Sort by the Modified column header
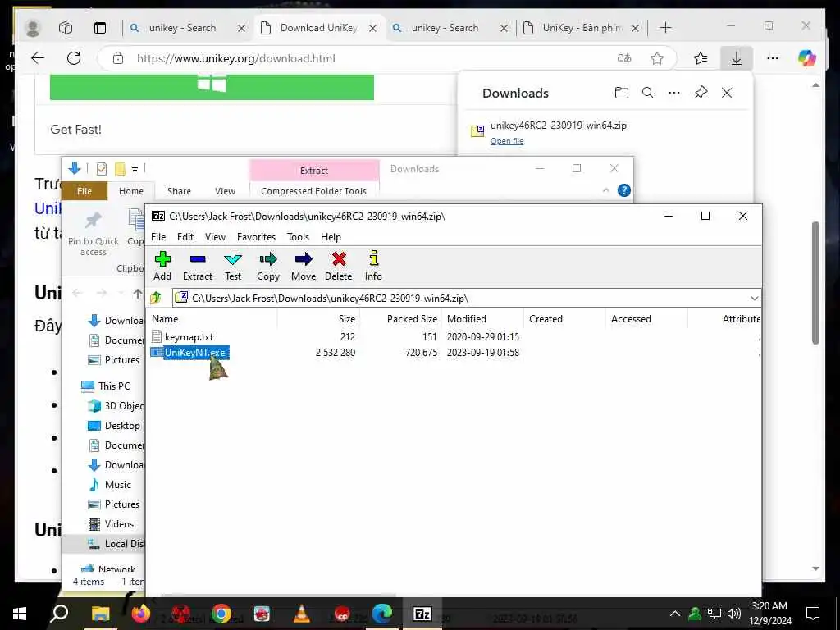The width and height of the screenshot is (840, 630). pos(482,319)
